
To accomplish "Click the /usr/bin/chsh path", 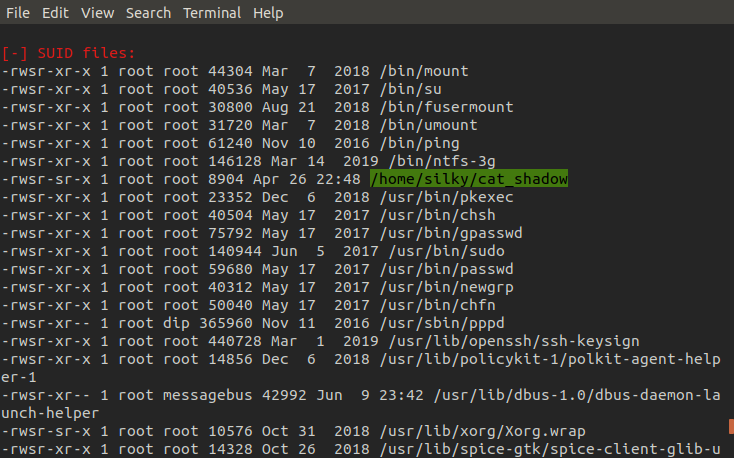I will tap(438, 215).
